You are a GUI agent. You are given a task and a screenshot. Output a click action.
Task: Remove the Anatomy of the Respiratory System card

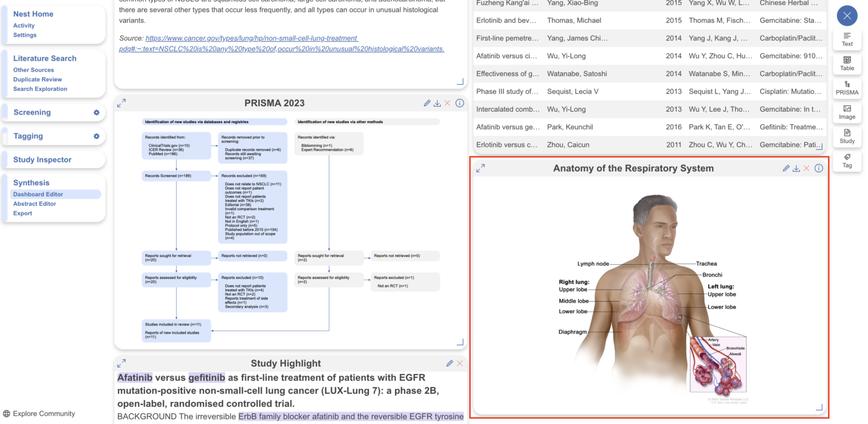tap(806, 168)
